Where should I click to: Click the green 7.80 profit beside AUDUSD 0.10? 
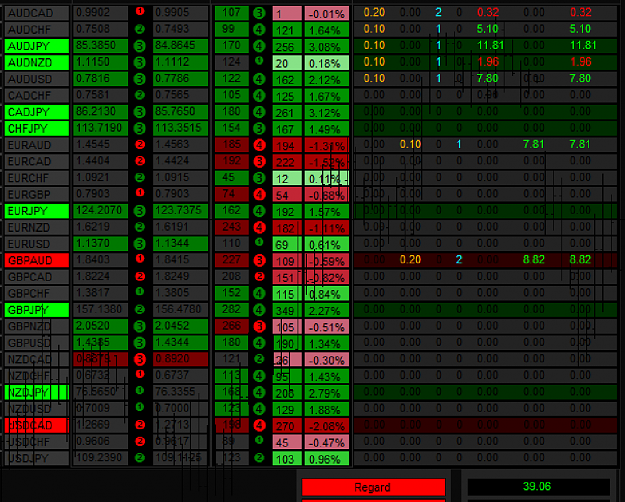click(x=487, y=79)
